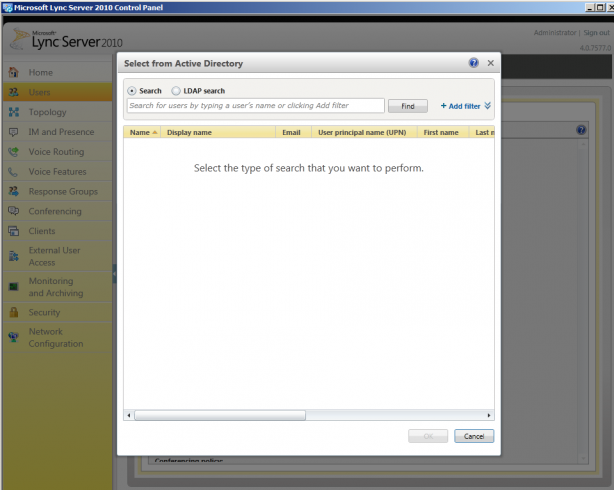Viewport: 614px width, 490px height.
Task: Click the External User Access icon
Action: coord(14,256)
